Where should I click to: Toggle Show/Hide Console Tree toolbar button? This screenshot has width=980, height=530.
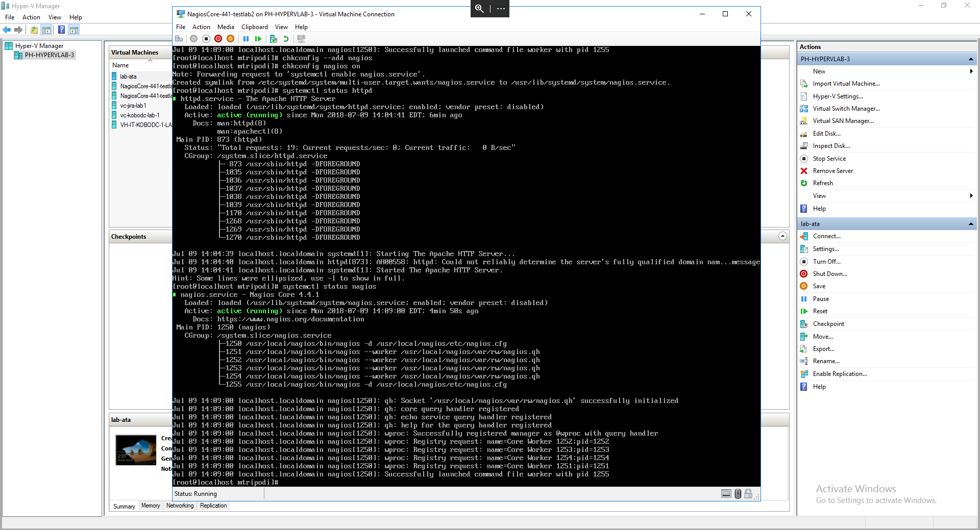46,30
